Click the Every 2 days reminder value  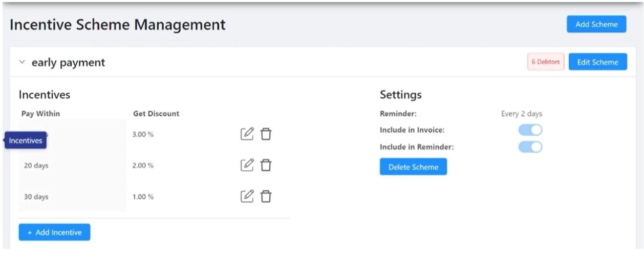522,114
